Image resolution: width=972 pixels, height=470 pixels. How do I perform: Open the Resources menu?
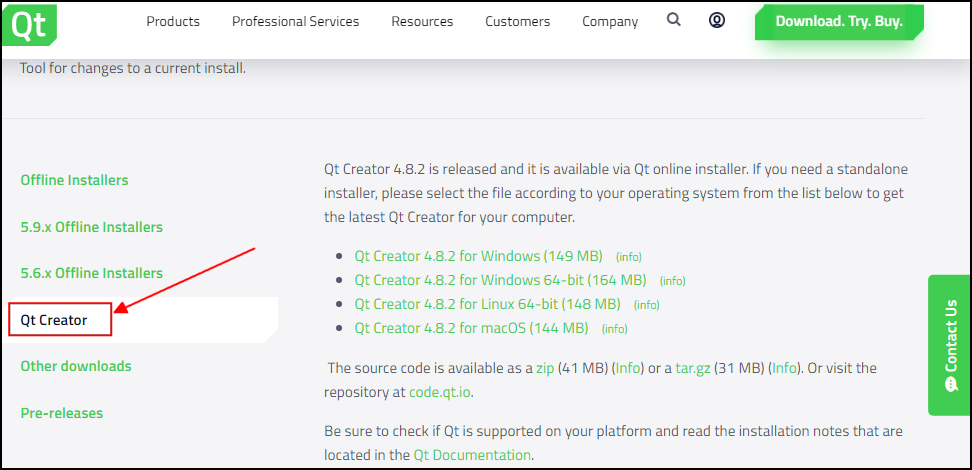tap(422, 21)
